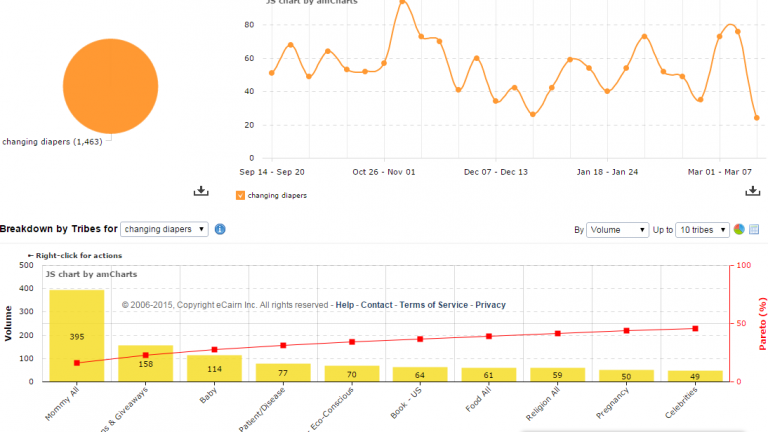Select the Baby bar with 114
Screen dimensions: 768x432
click(215, 368)
